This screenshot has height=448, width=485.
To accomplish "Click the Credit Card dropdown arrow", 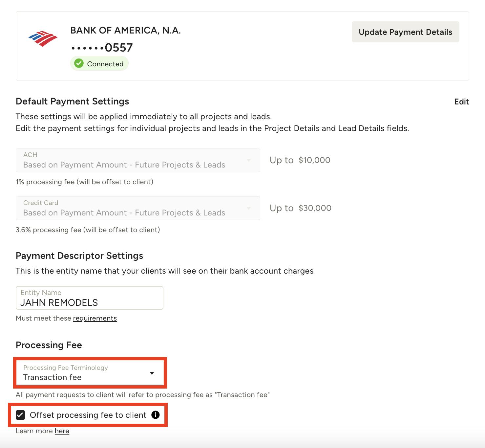I will coord(249,208).
